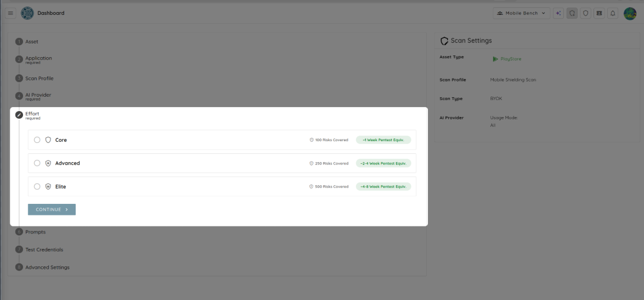Open the notifications bell

pyautogui.click(x=612, y=13)
